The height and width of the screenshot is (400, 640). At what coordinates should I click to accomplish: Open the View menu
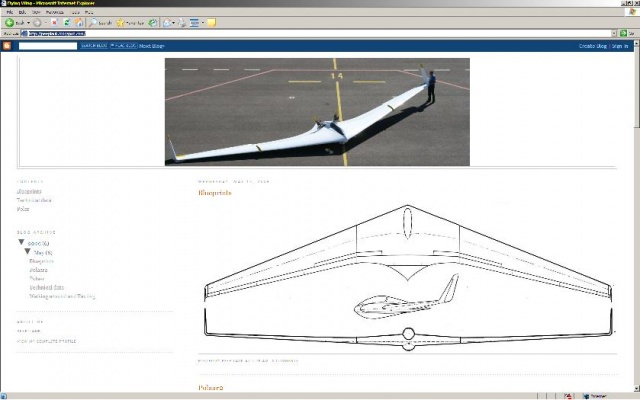pos(36,12)
